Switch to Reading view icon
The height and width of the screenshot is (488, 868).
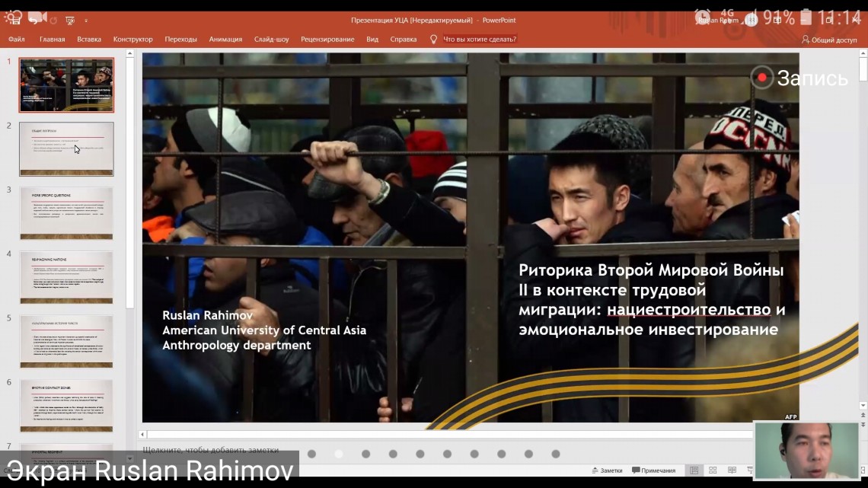(x=732, y=470)
